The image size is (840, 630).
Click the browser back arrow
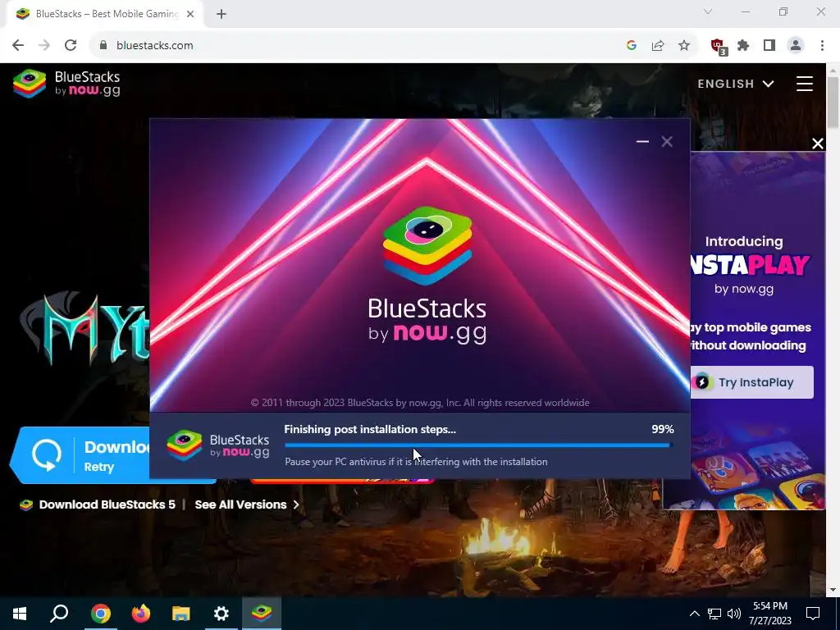click(x=18, y=45)
